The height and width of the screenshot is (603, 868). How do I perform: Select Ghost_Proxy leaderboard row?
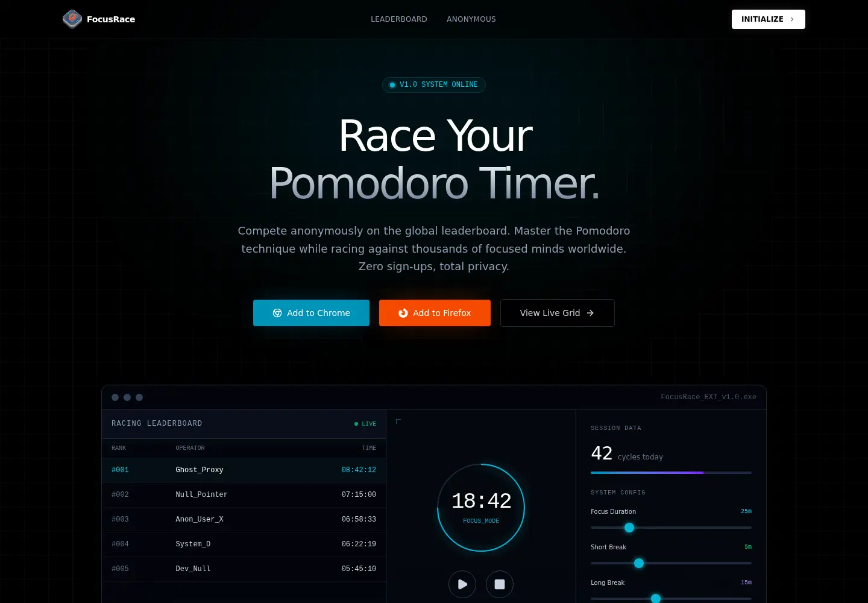pos(244,470)
